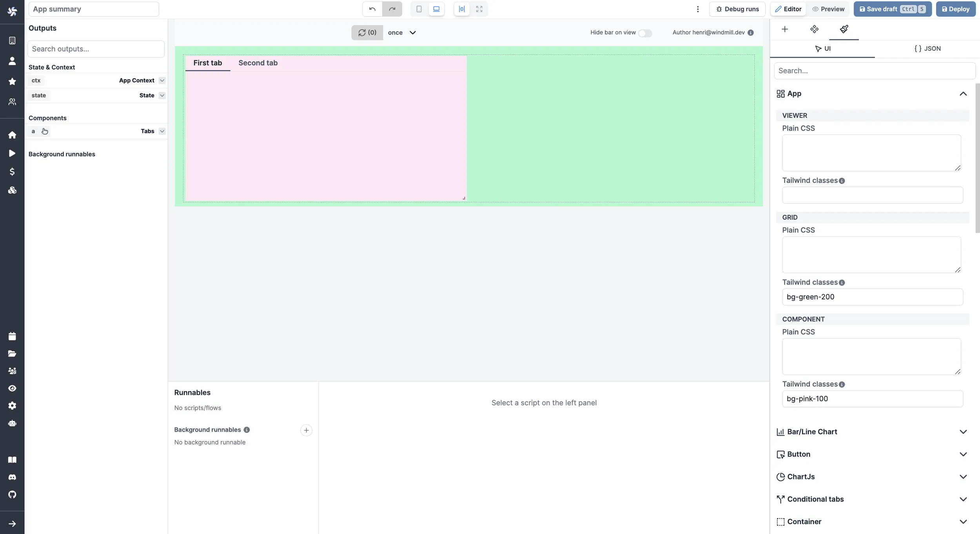Open the GitHub icon in the sidebar
The image size is (980, 534).
[12, 494]
